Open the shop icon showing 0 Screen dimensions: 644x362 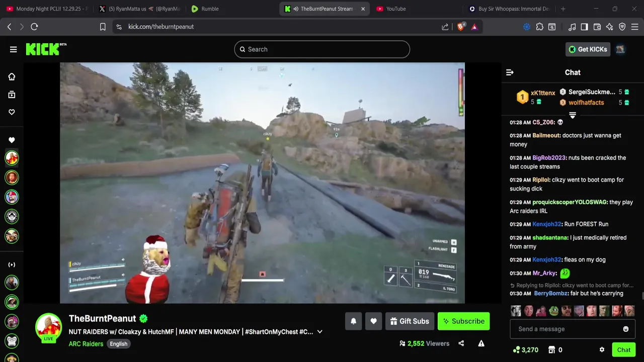(x=555, y=350)
